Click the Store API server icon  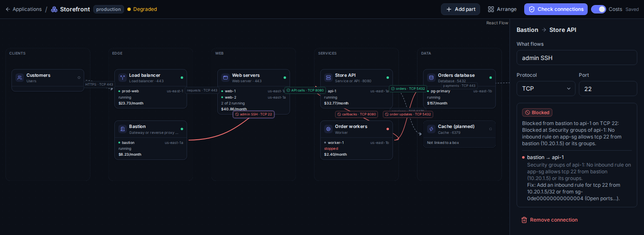pyautogui.click(x=328, y=78)
